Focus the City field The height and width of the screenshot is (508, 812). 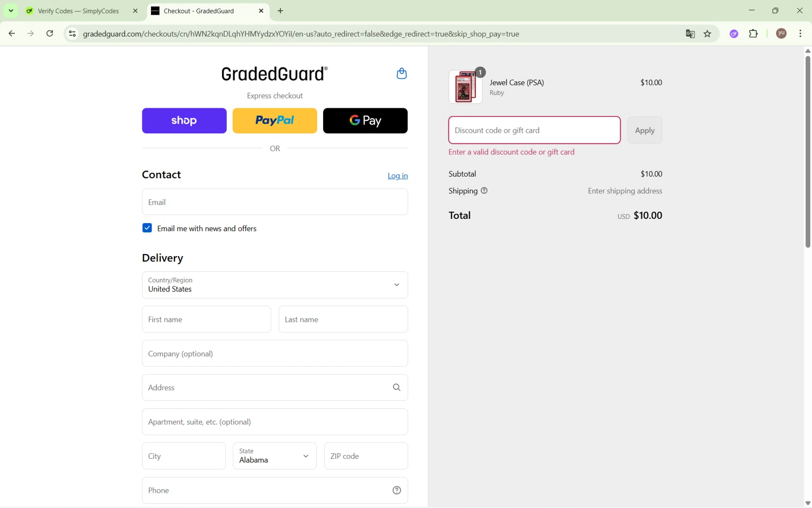[x=184, y=456]
